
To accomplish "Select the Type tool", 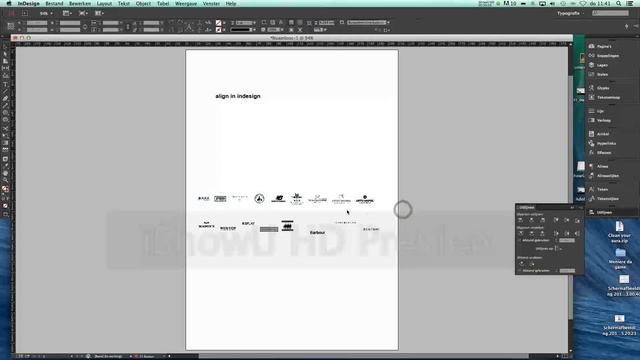I will (5, 84).
